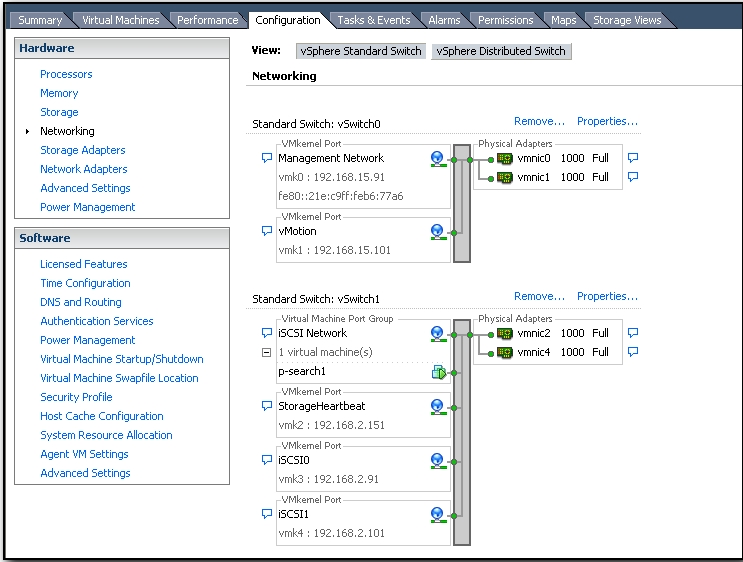Open the Virtual Machines tab

pos(121,20)
